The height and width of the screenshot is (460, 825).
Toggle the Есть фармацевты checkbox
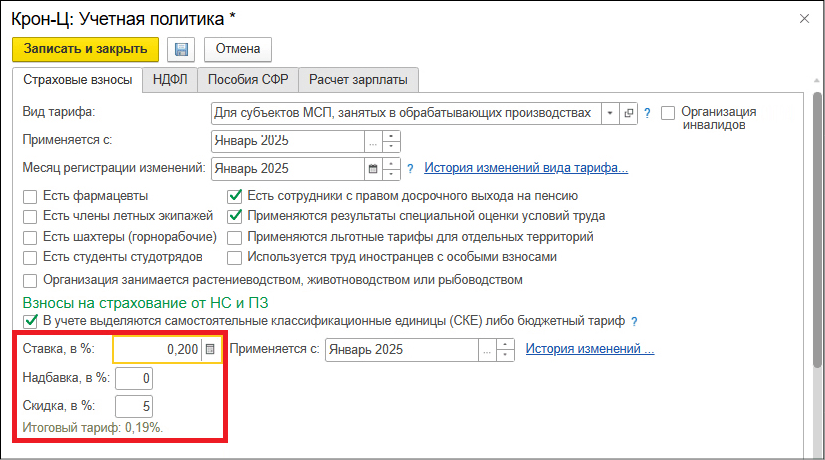(x=30, y=196)
